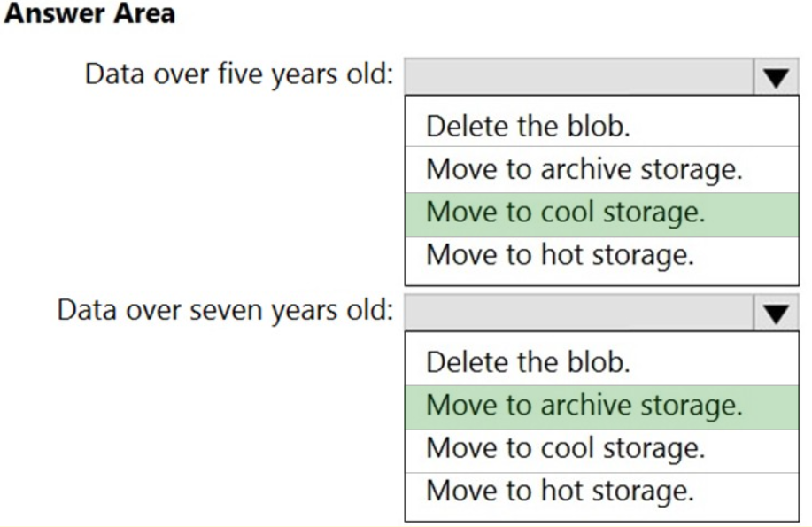Image resolution: width=812 pixels, height=527 pixels.
Task: Click the 'Data over five years old:' label
Action: click(x=239, y=74)
